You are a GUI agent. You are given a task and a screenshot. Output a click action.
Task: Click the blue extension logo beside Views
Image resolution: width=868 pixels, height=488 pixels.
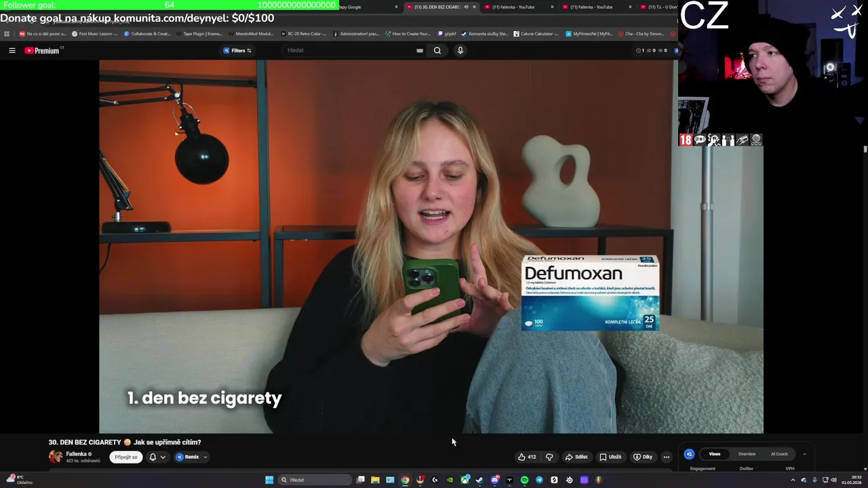[x=689, y=454]
